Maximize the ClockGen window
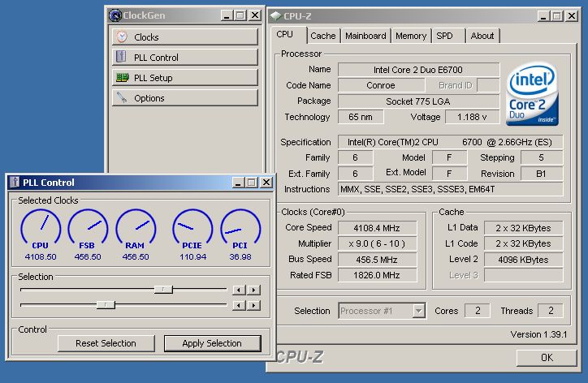The image size is (588, 383). [x=240, y=15]
